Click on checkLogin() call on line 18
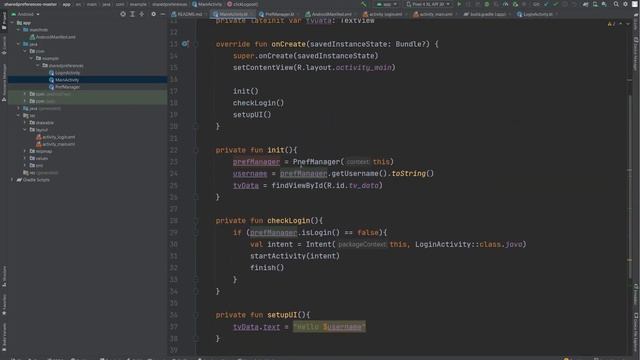640x360 pixels. tap(258, 103)
